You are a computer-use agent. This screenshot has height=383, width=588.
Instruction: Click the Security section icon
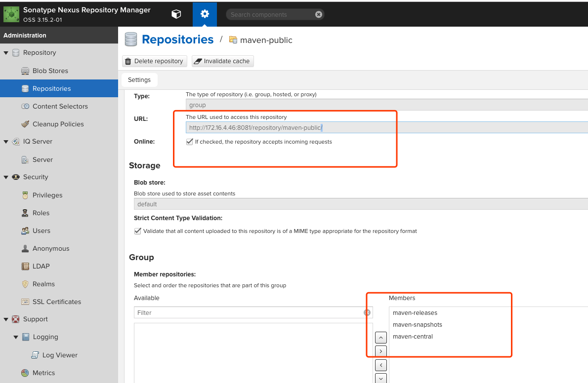coord(16,177)
